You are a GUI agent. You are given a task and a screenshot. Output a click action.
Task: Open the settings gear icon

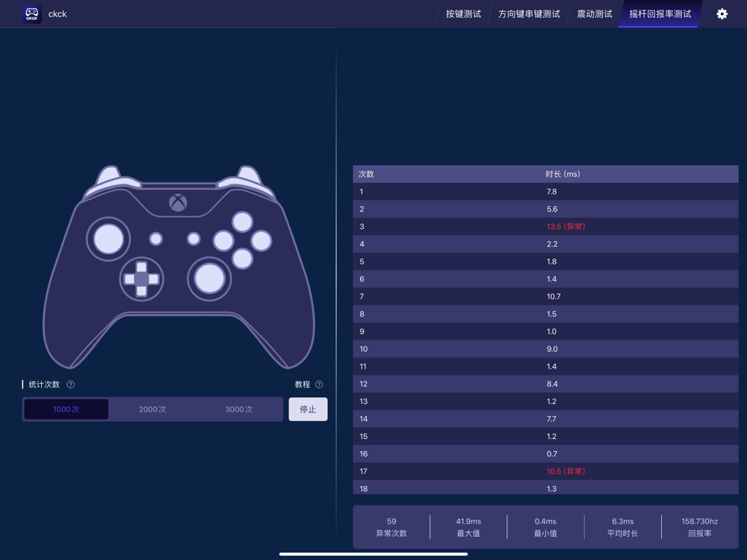(x=722, y=13)
